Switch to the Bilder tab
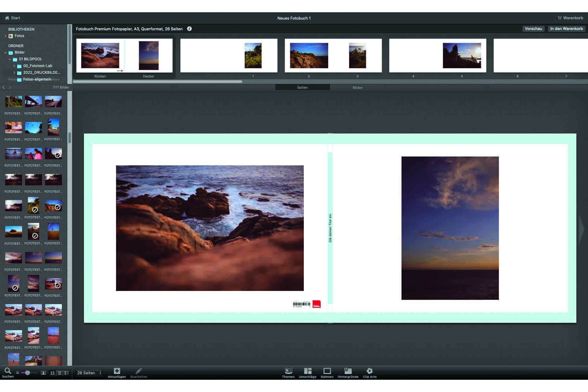This screenshot has width=588, height=392. pyautogui.click(x=357, y=87)
